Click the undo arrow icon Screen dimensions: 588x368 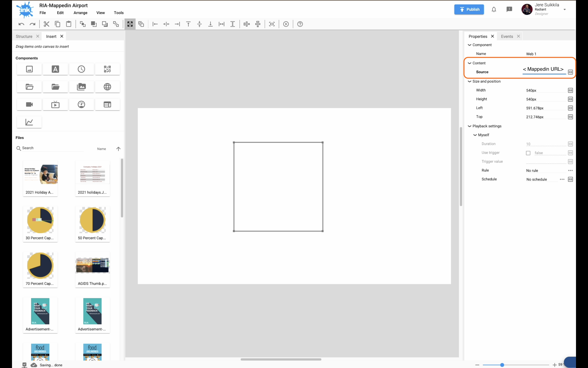click(x=21, y=24)
